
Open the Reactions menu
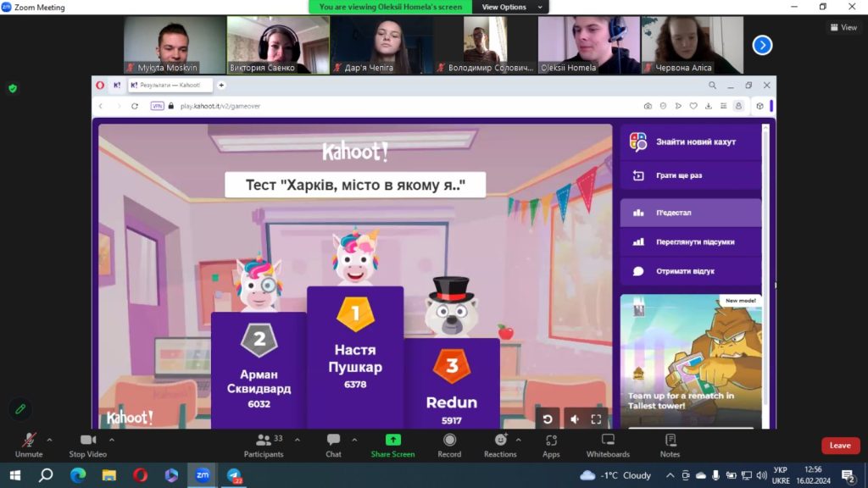500,446
